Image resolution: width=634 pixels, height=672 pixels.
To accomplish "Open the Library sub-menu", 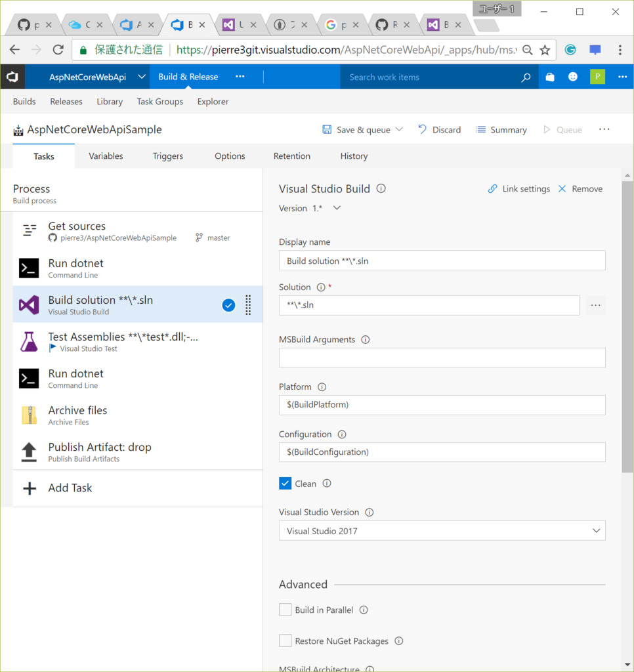I will (x=110, y=102).
